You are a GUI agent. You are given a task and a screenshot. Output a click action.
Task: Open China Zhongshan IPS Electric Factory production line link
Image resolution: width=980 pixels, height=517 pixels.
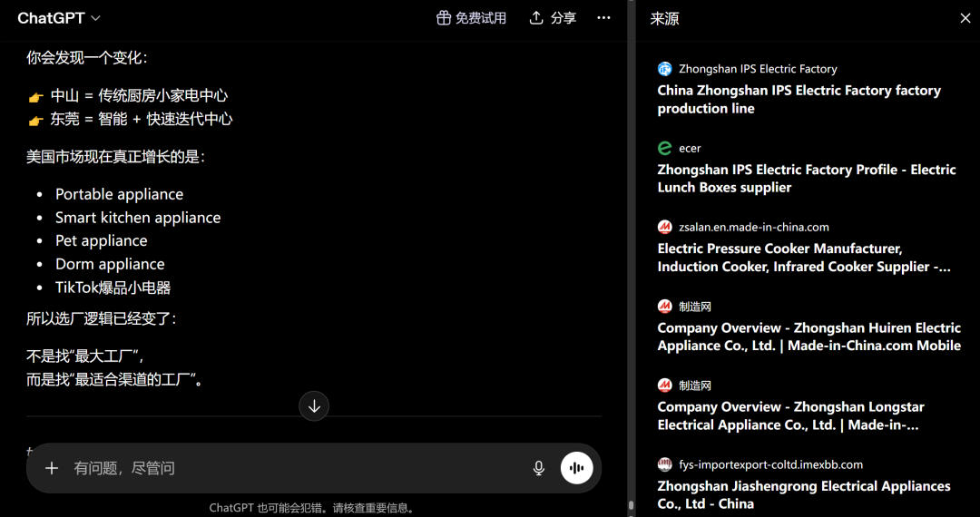pyautogui.click(x=799, y=99)
